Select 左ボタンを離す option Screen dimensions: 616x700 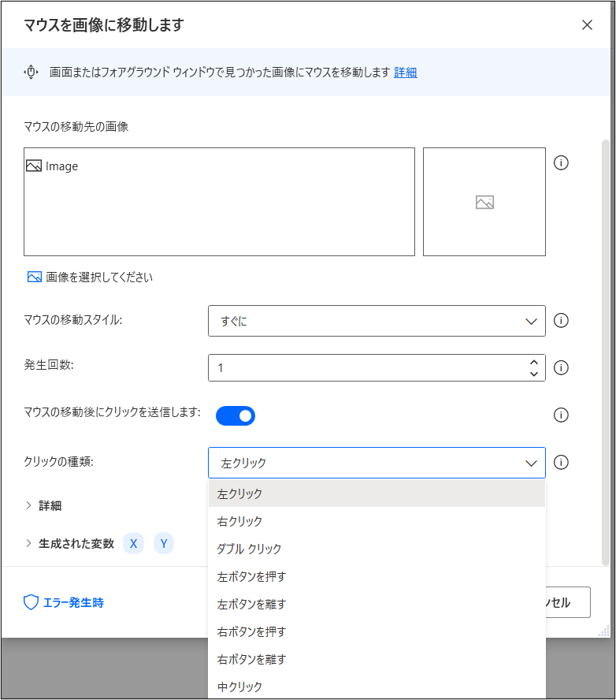coord(377,604)
